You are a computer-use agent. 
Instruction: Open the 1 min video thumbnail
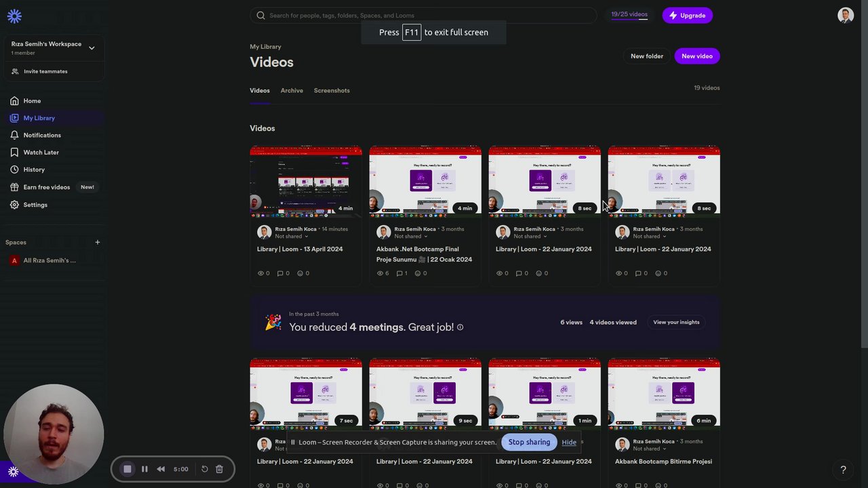(x=545, y=394)
